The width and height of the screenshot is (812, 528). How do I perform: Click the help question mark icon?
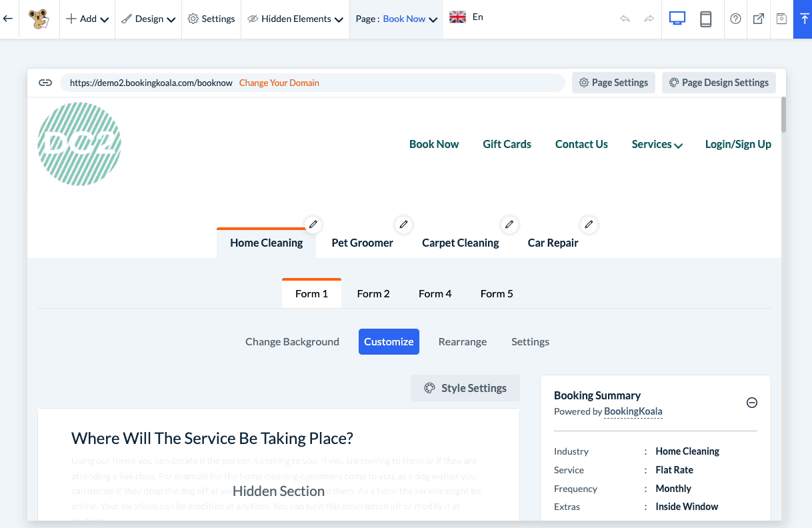735,19
